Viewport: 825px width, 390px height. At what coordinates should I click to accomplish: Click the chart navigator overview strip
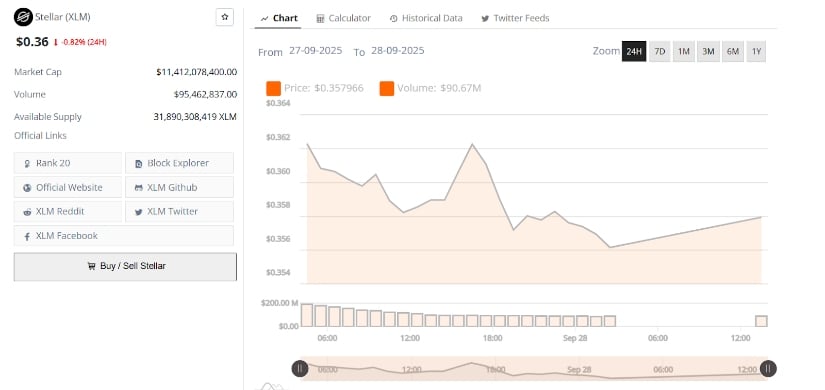pyautogui.click(x=534, y=369)
